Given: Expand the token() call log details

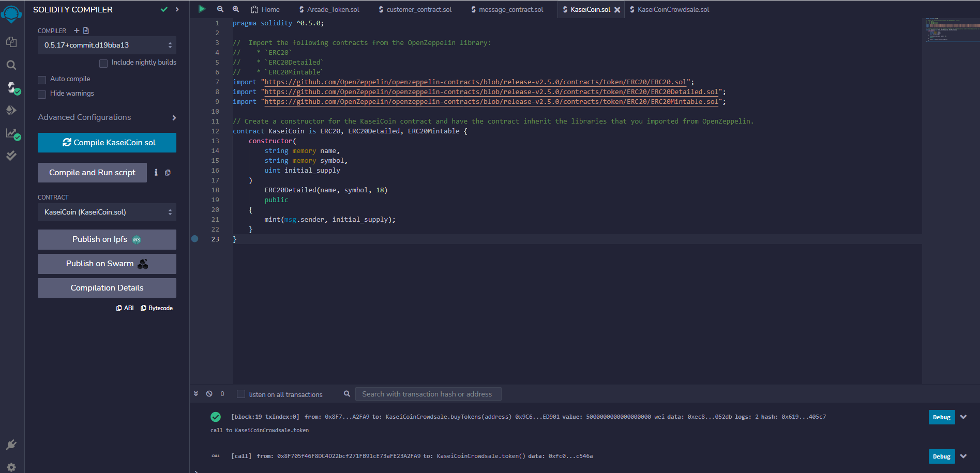Looking at the screenshot, I should pyautogui.click(x=963, y=456).
